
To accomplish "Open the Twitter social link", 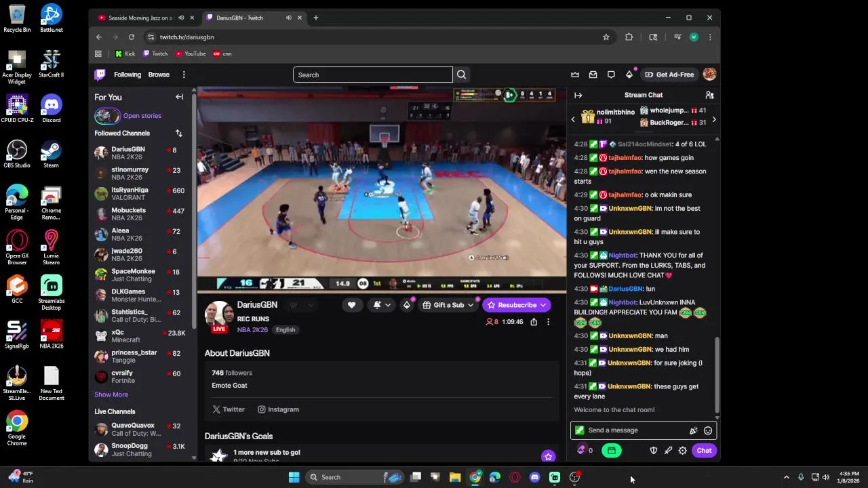I will 229,409.
